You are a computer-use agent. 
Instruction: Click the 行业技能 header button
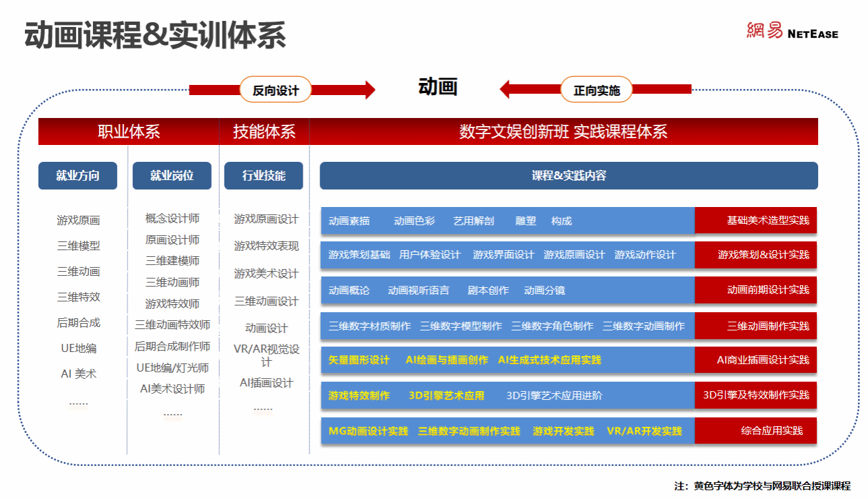(x=263, y=175)
